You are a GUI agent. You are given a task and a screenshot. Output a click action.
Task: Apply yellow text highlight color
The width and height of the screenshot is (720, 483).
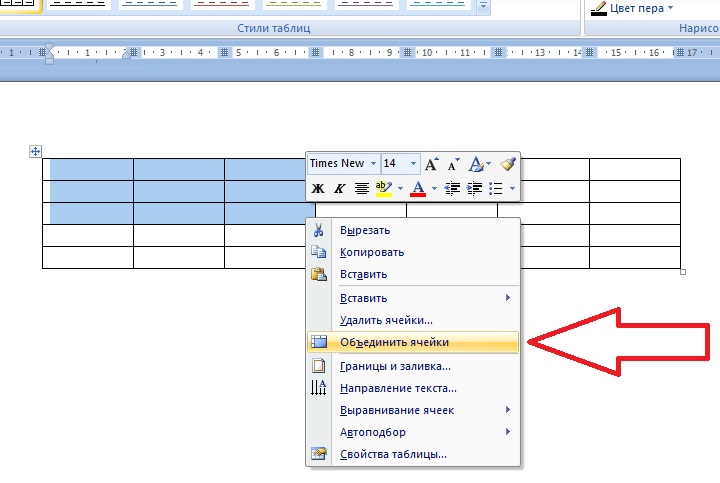383,188
